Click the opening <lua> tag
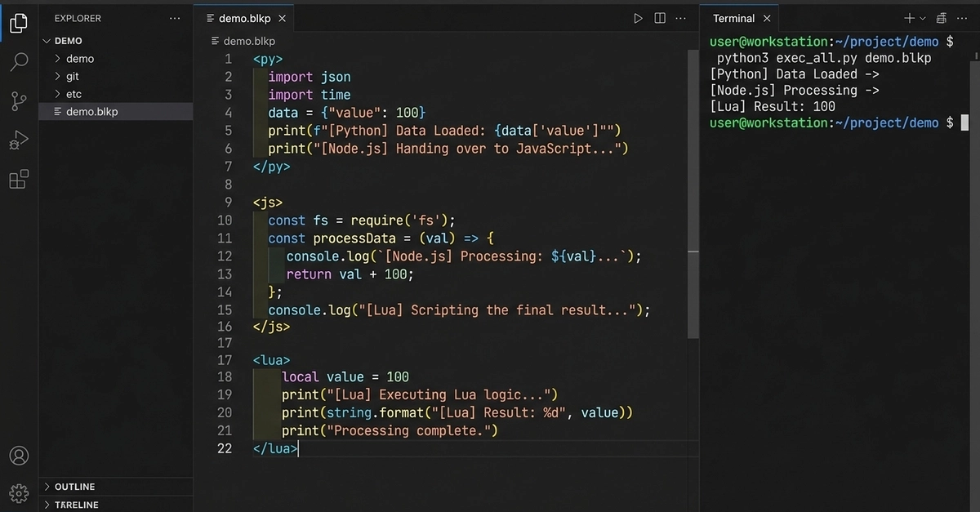The width and height of the screenshot is (980, 512). [272, 359]
